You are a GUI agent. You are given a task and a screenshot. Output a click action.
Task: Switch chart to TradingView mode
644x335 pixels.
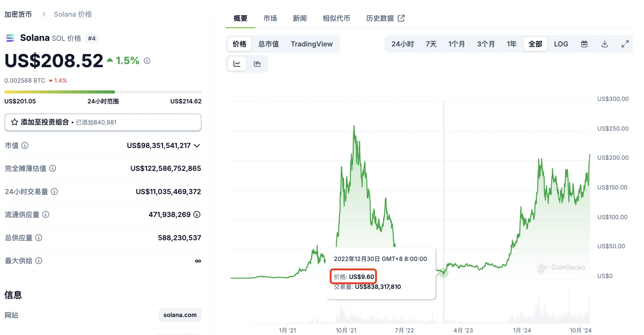click(311, 44)
